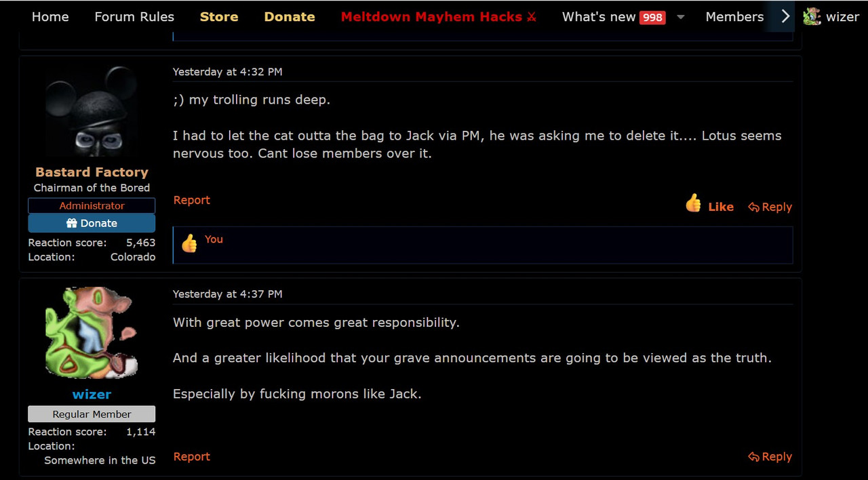Visit Bastard Factory's profile name link
This screenshot has height=480, width=868.
coord(92,172)
